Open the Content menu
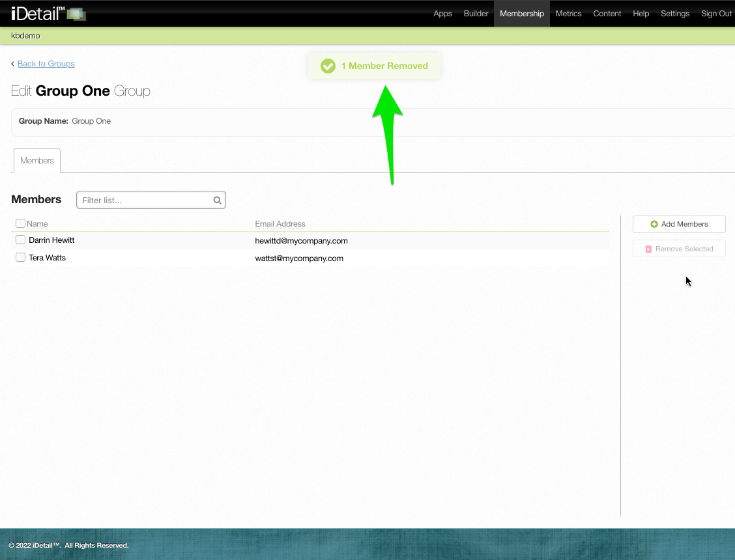The width and height of the screenshot is (735, 560). (x=607, y=14)
